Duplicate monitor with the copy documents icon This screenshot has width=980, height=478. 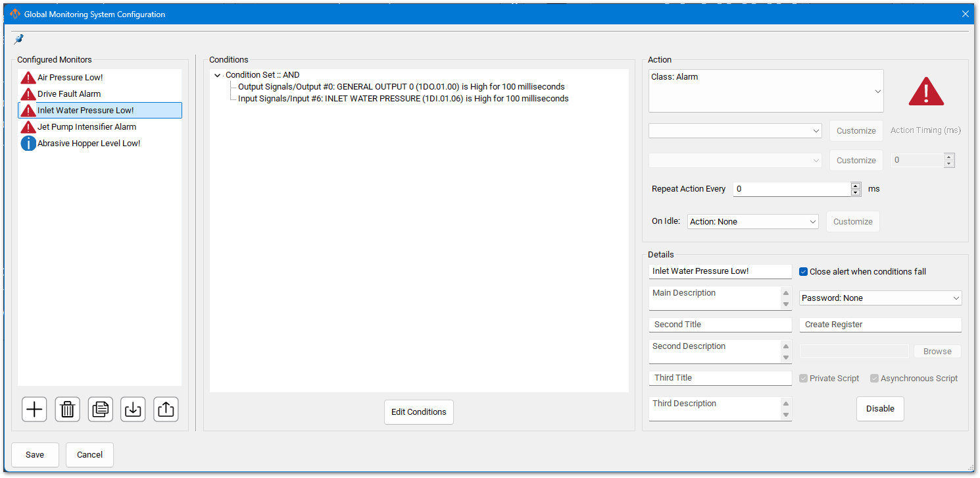click(100, 410)
